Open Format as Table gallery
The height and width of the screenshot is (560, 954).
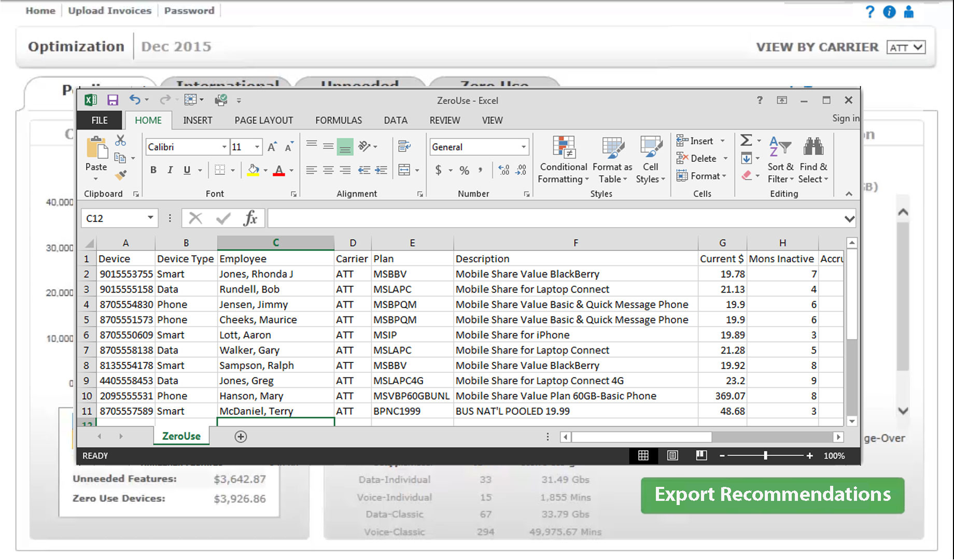point(612,160)
